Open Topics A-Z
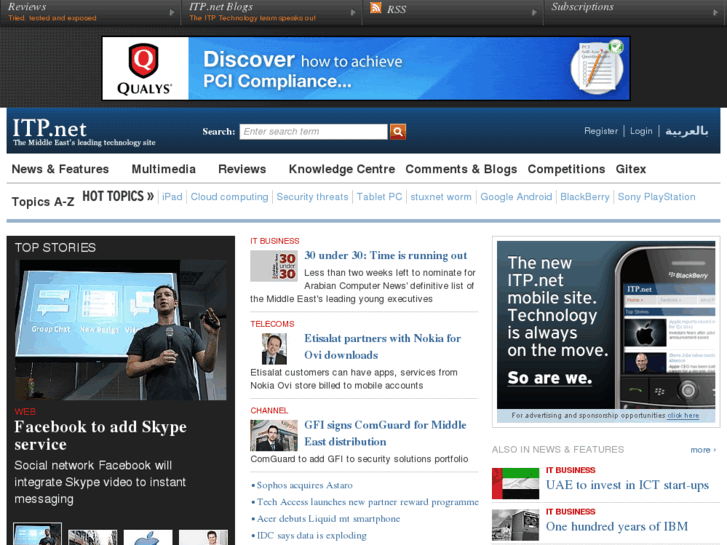 coord(43,202)
